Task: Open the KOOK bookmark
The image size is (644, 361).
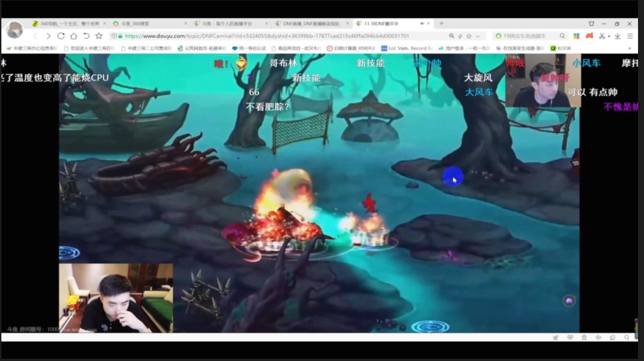Action: coord(560,48)
